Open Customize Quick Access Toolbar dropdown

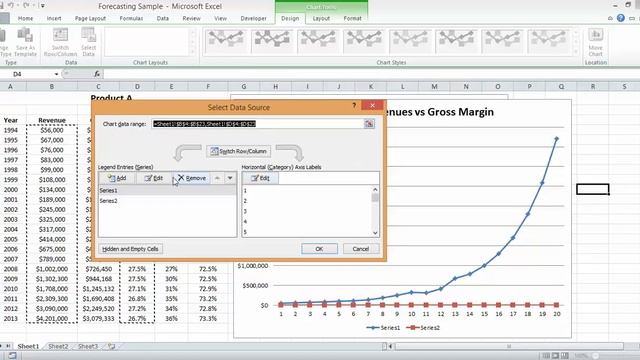click(43, 6)
